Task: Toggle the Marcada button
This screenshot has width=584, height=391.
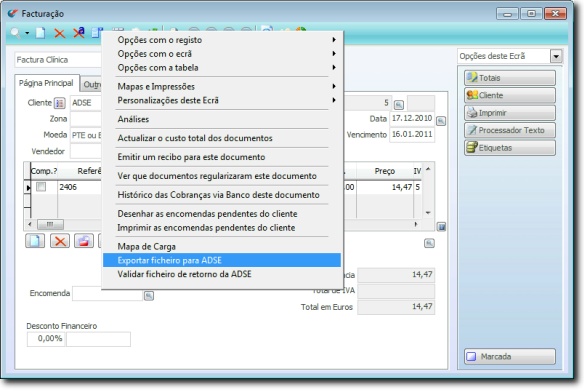Action: [x=510, y=356]
